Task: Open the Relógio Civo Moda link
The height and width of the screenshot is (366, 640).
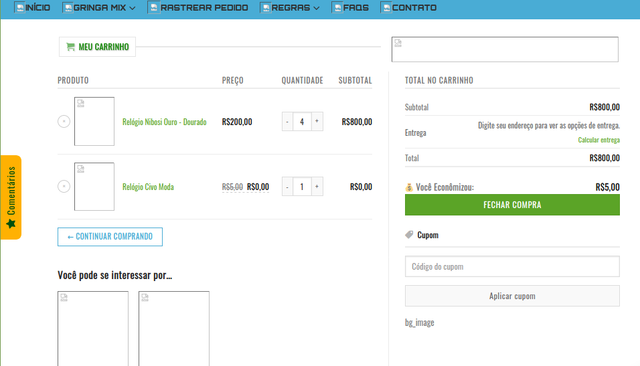Action: 148,187
